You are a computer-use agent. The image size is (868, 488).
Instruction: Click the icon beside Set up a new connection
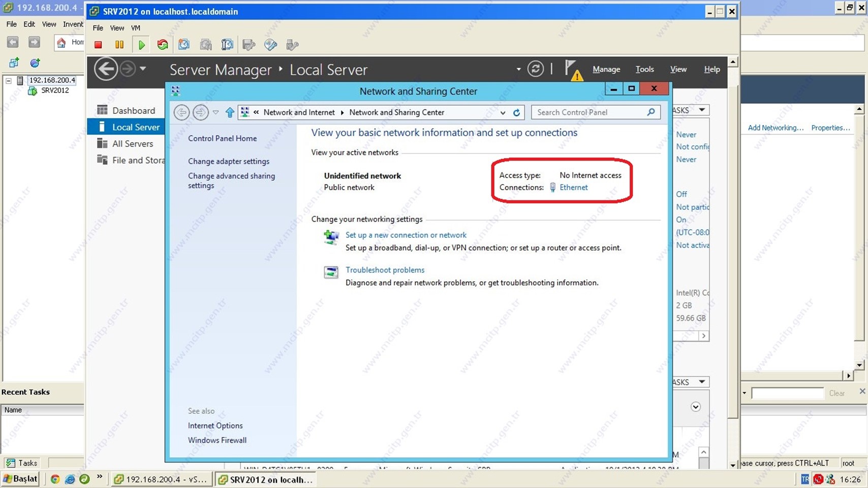click(331, 237)
